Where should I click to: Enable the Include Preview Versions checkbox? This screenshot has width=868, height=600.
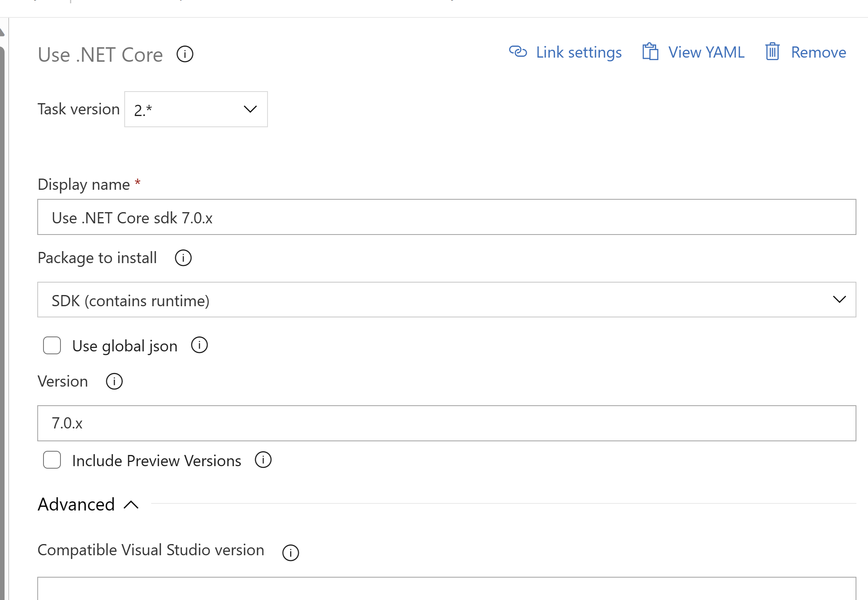(x=53, y=461)
